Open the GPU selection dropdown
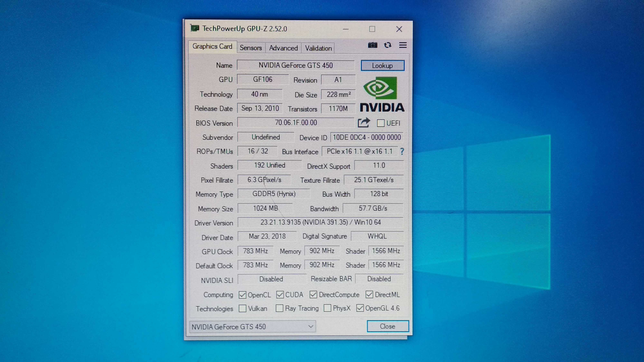 pyautogui.click(x=252, y=327)
